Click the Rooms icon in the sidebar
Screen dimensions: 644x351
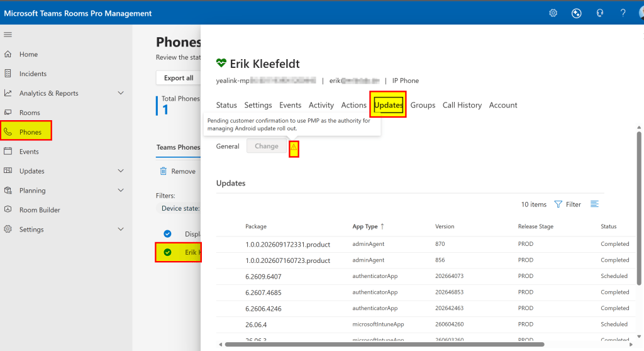coord(8,112)
